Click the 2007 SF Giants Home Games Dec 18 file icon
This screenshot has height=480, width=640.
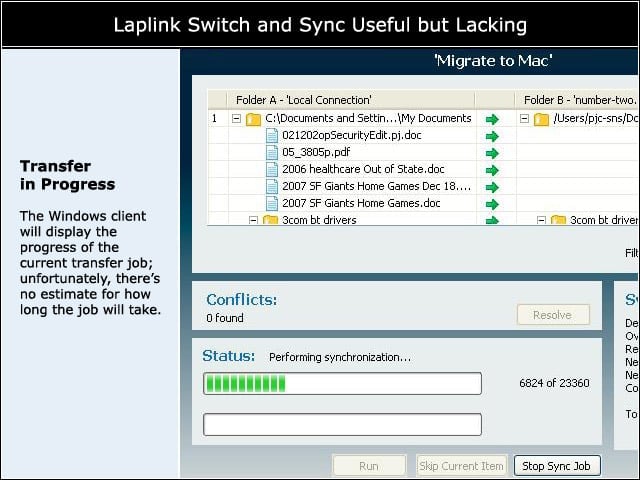pos(272,187)
